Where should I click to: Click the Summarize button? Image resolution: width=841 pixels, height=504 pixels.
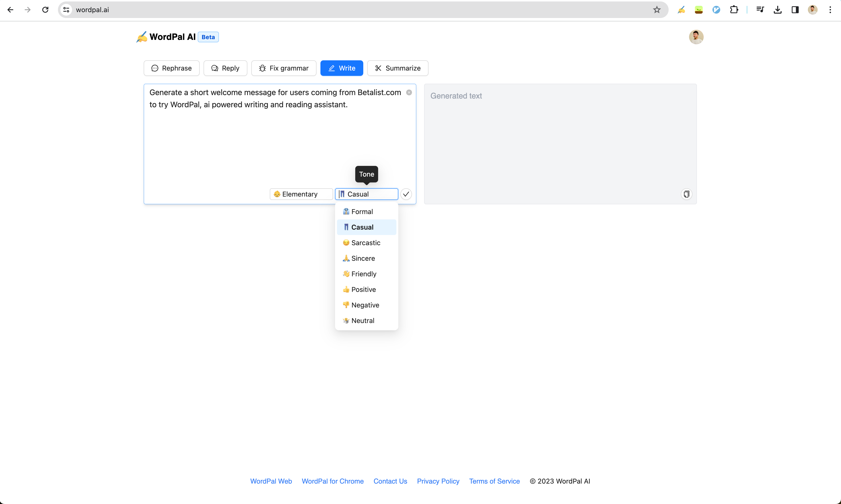coord(398,68)
